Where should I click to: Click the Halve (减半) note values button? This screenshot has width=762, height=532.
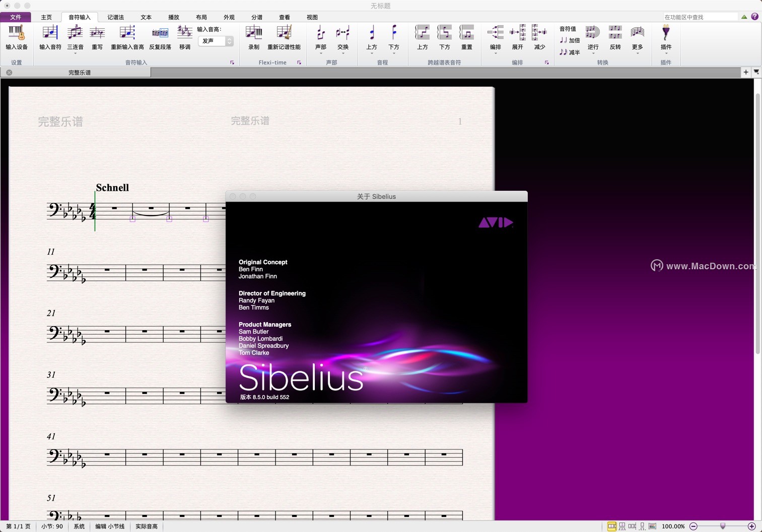click(x=570, y=52)
